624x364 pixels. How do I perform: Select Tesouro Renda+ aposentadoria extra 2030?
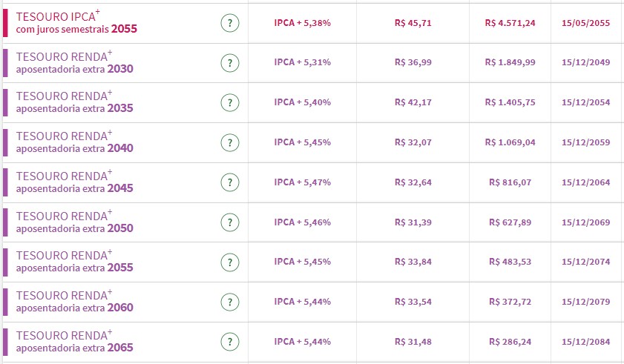(x=74, y=63)
